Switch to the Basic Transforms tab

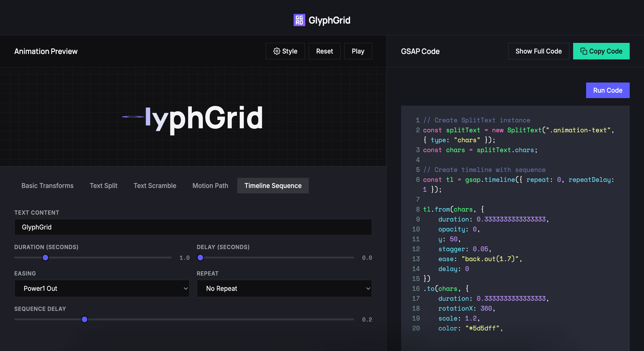click(47, 186)
